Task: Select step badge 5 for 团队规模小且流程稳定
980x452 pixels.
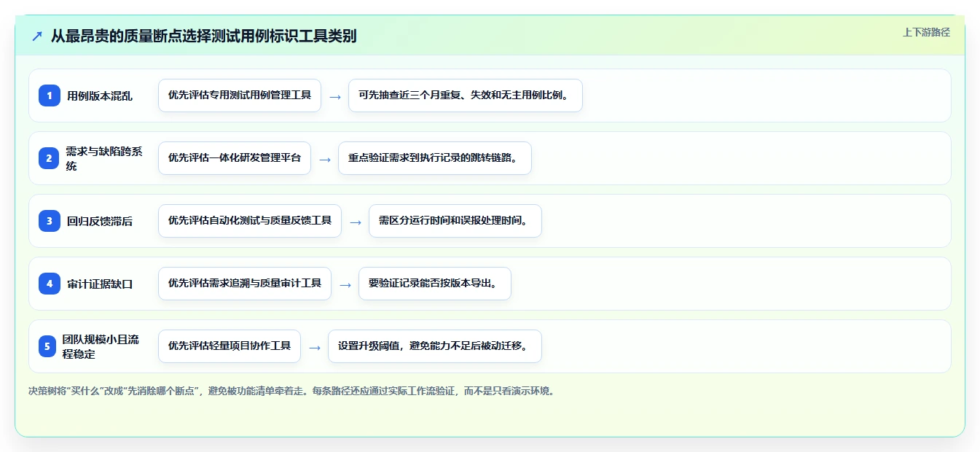Action: tap(47, 346)
